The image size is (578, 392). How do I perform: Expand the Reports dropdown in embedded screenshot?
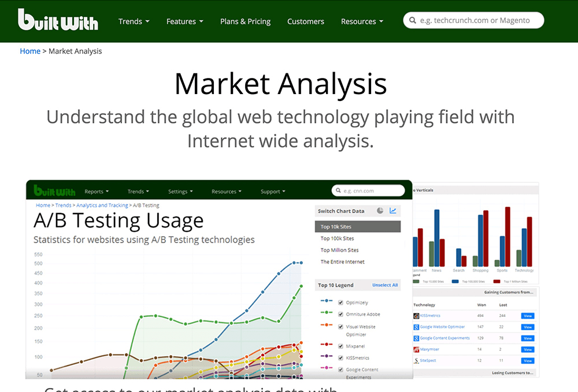pyautogui.click(x=97, y=192)
